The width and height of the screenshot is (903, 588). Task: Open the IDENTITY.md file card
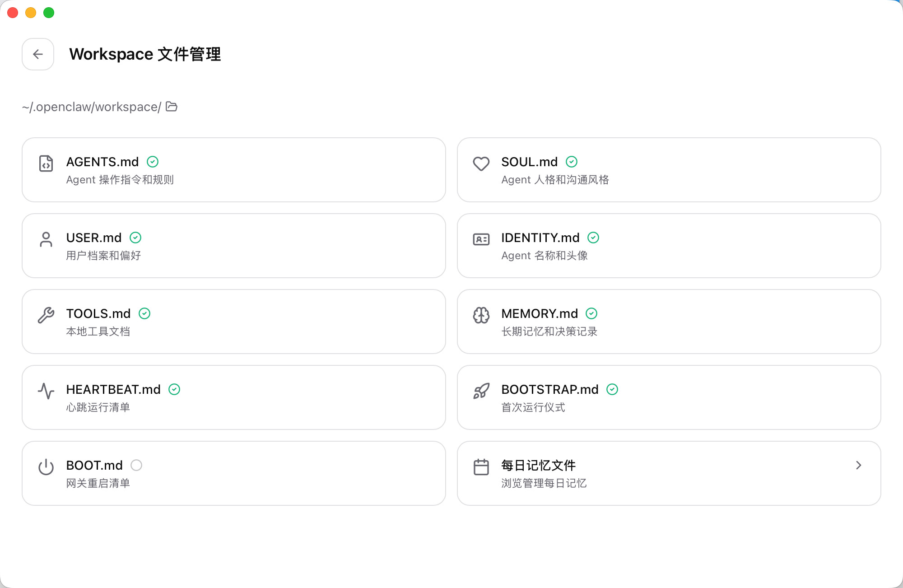tap(668, 246)
